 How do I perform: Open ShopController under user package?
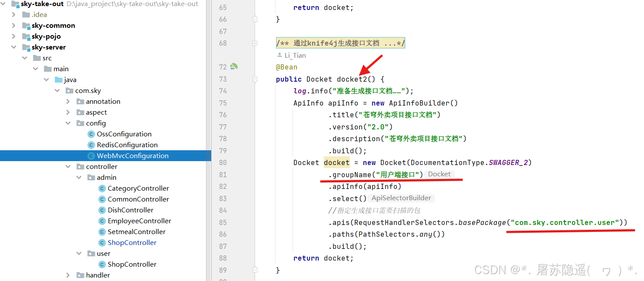(132, 264)
